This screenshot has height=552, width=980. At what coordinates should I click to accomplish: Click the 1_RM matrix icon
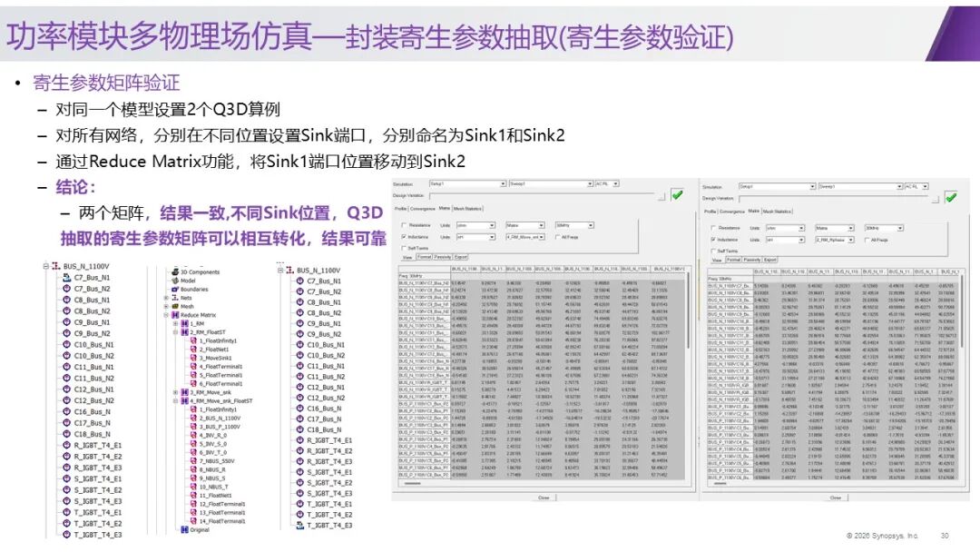pos(184,324)
